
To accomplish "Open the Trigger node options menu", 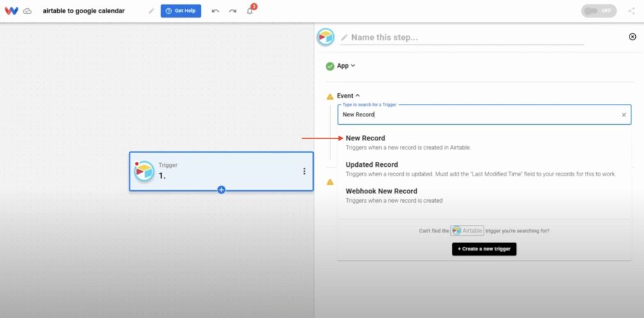I will [x=304, y=171].
